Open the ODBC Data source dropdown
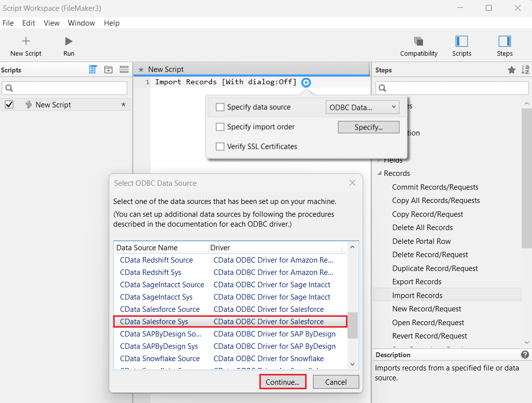Screen dimensions: 532x403 [363, 107]
